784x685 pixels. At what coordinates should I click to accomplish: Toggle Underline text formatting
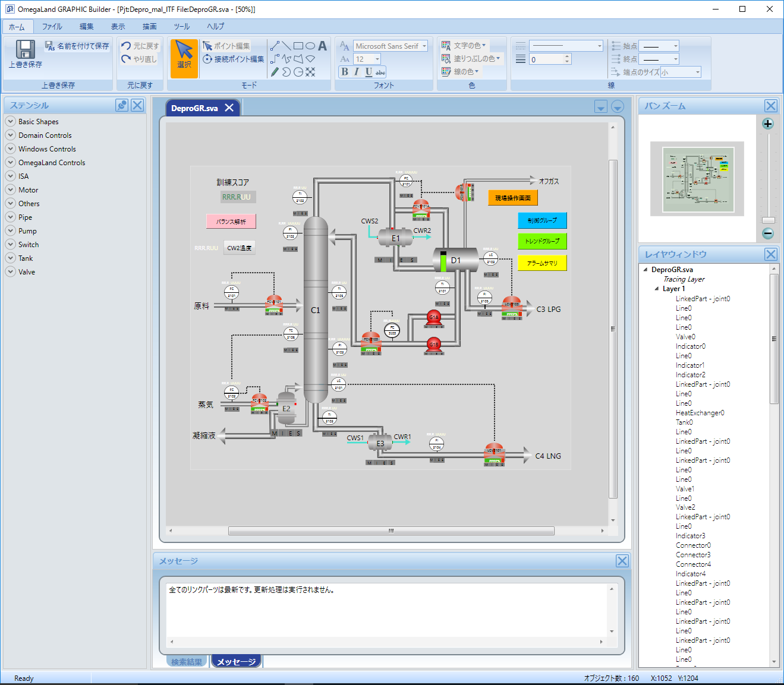369,72
